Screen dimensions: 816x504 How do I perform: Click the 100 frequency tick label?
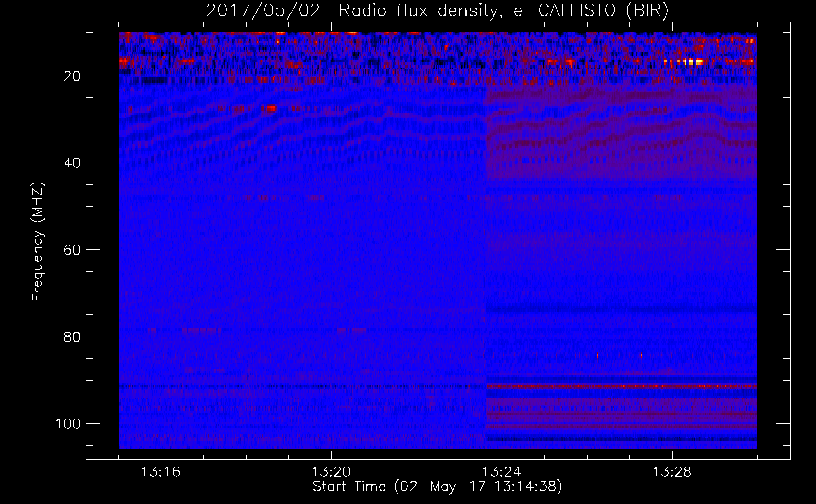[x=68, y=424]
